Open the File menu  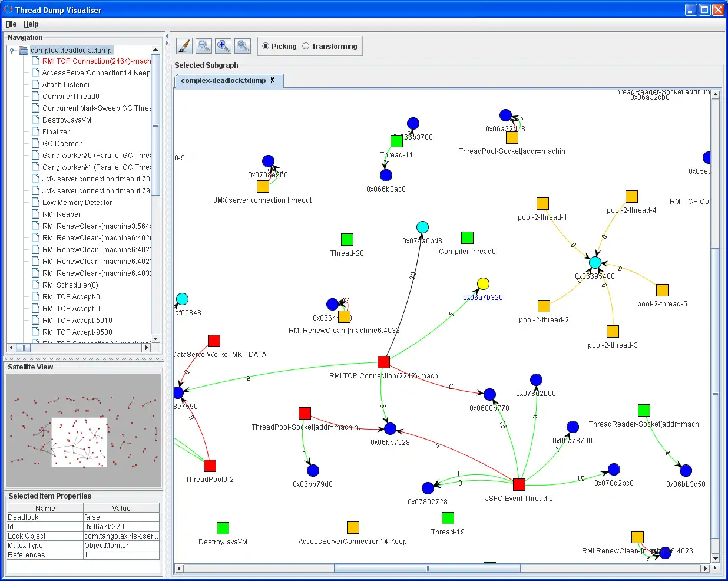11,24
